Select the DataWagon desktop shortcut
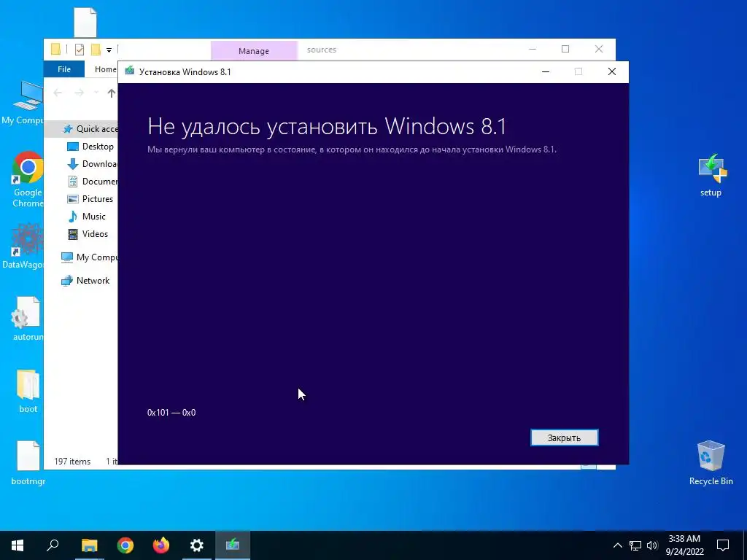This screenshot has width=747, height=560. click(x=24, y=246)
